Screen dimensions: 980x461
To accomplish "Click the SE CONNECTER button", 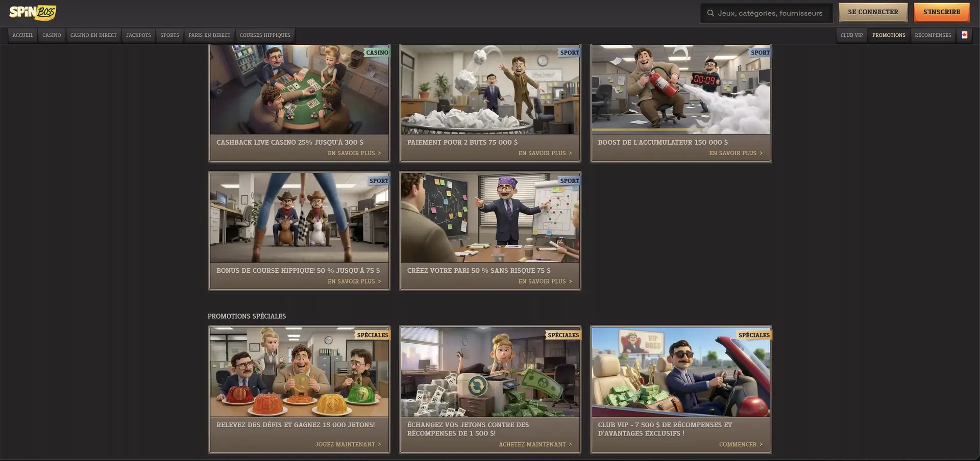I will (873, 12).
